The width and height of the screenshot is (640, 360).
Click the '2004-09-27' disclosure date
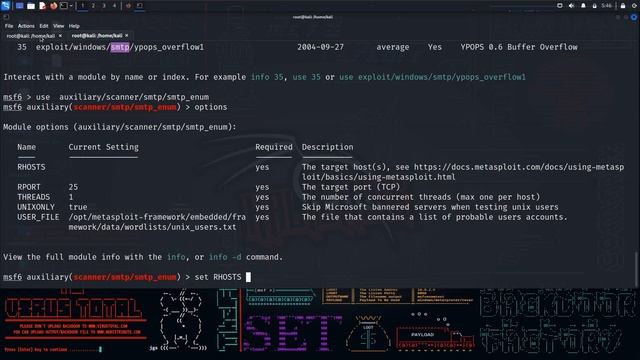pos(320,47)
